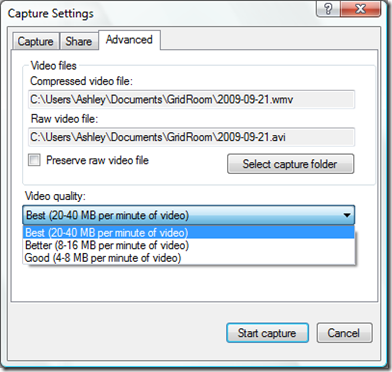392x372 pixels.
Task: Switch to the Share tab
Action: tap(79, 41)
